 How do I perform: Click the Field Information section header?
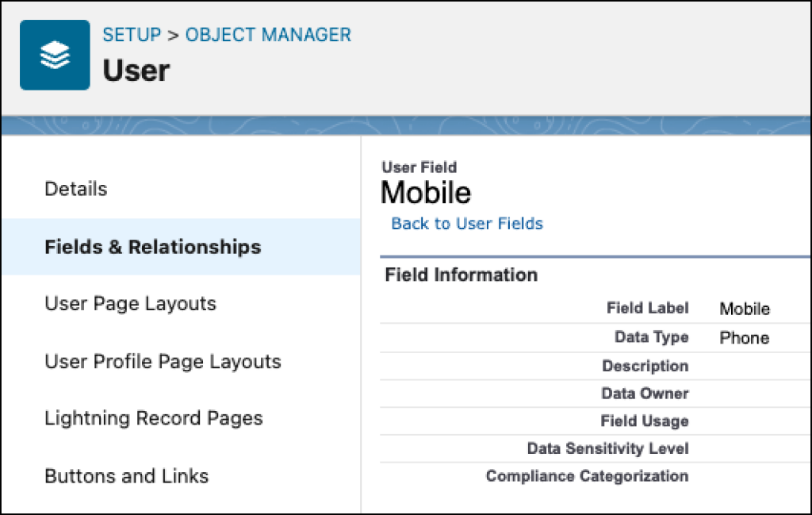[x=460, y=275]
